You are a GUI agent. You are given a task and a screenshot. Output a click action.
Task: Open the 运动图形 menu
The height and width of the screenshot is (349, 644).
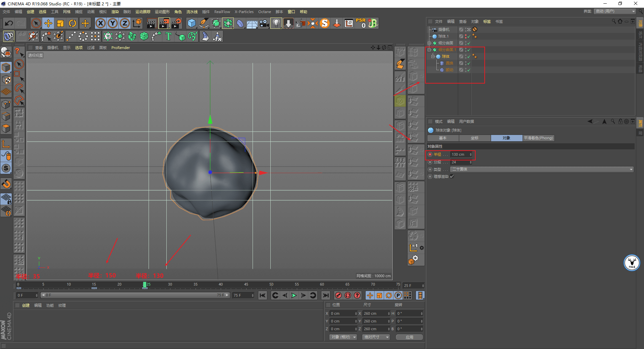pos(162,12)
